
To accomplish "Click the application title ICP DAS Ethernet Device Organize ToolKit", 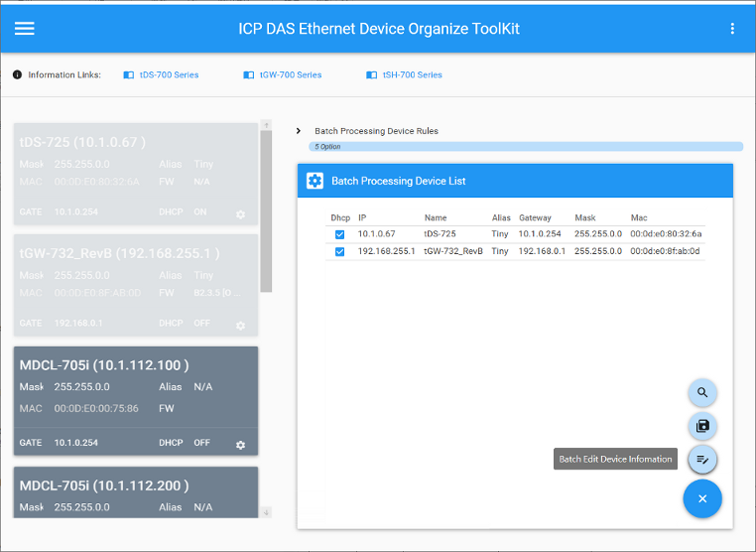I will 379,29.
